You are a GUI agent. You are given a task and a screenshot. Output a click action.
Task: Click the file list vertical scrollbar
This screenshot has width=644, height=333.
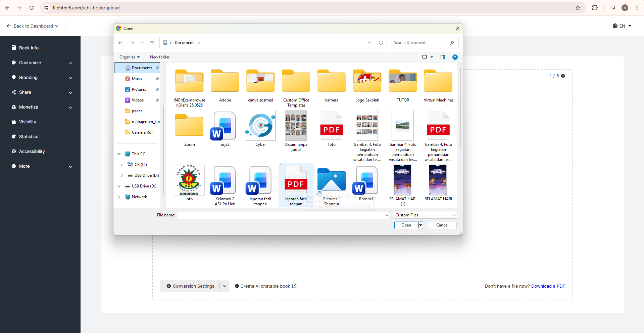point(460,108)
